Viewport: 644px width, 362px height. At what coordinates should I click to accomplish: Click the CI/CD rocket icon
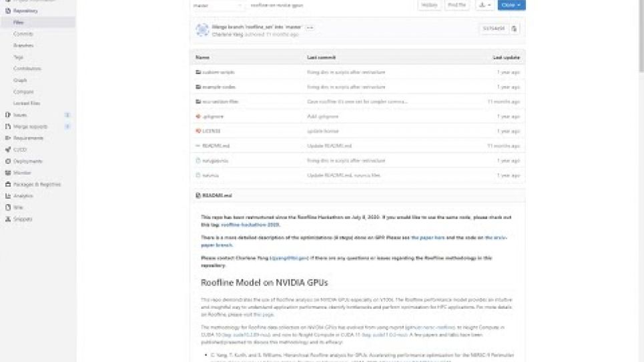tap(8, 149)
